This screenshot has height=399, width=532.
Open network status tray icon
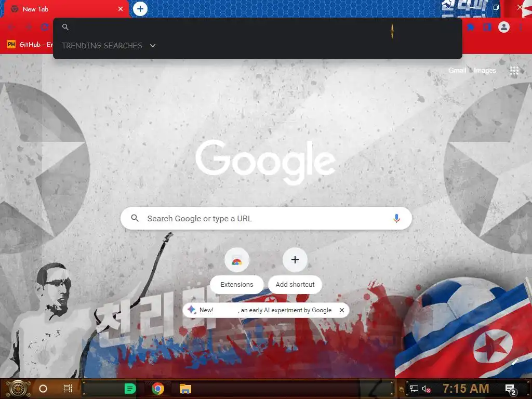click(x=414, y=389)
